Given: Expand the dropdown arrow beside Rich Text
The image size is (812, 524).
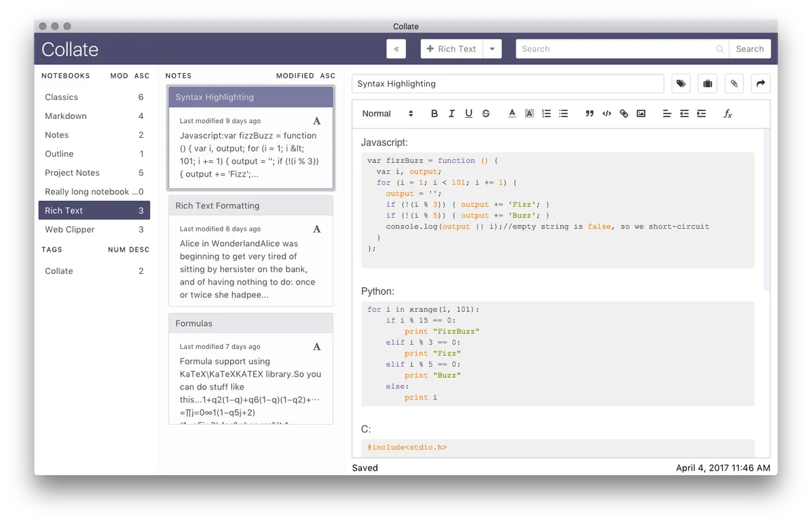Looking at the screenshot, I should [x=493, y=49].
